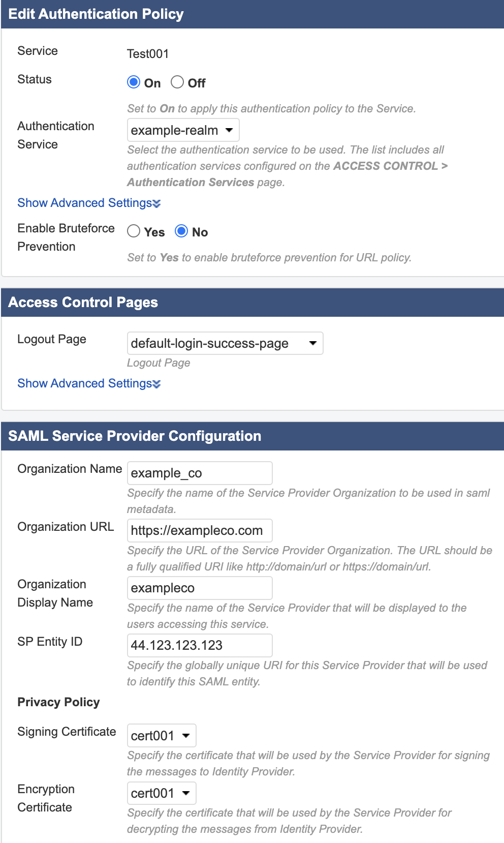The height and width of the screenshot is (843, 504).
Task: Enable Bruteforce Prevention by selecting Yes
Action: coord(134,231)
